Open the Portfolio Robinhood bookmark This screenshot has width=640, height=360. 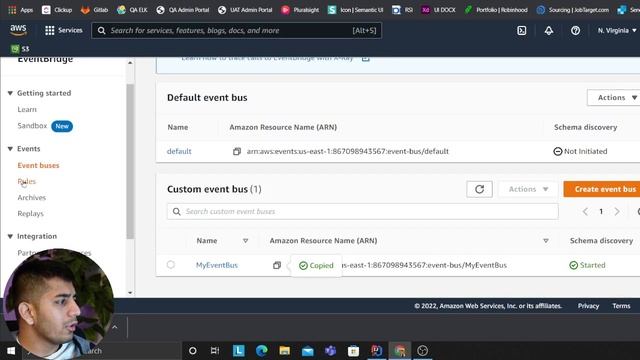pos(496,10)
